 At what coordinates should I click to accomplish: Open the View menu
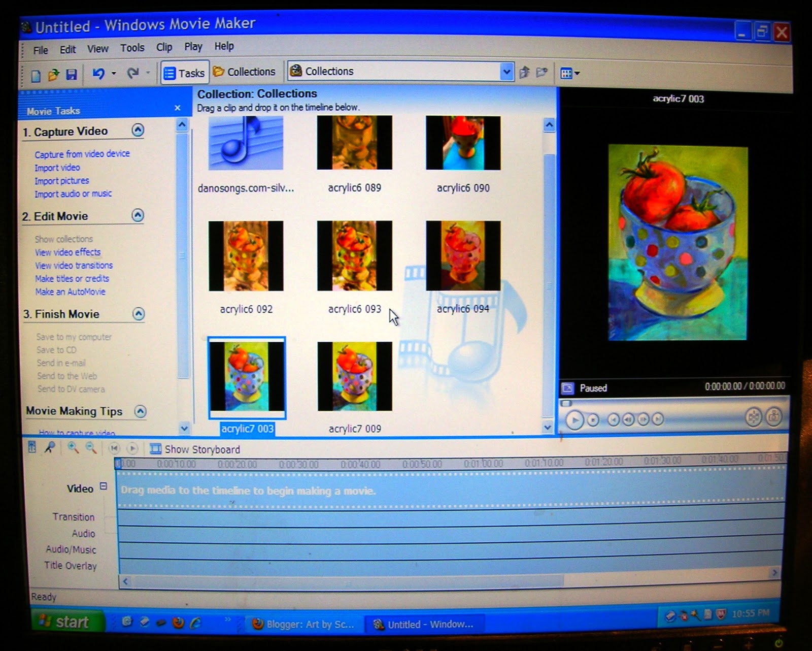coord(97,49)
